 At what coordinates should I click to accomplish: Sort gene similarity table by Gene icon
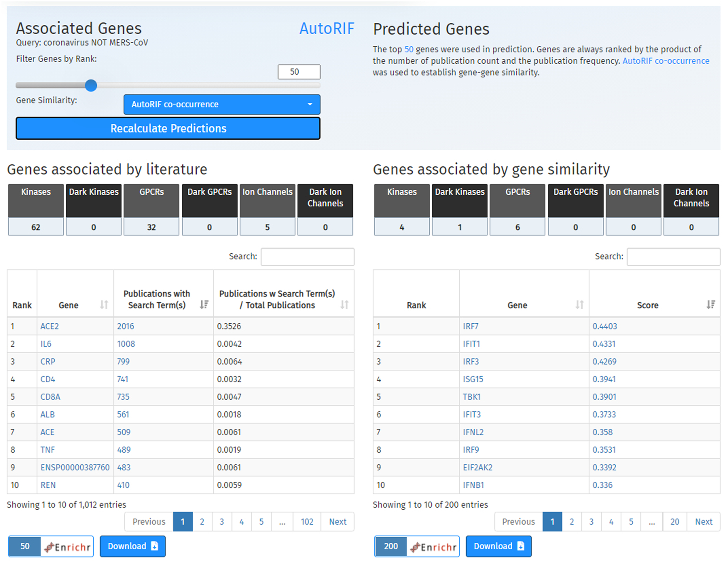[x=579, y=305]
